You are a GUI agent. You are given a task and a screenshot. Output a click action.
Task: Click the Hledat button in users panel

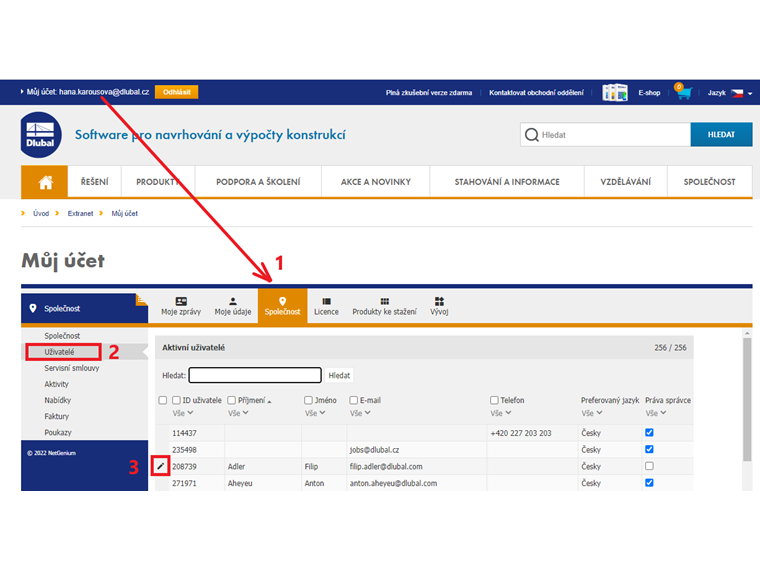click(x=339, y=375)
